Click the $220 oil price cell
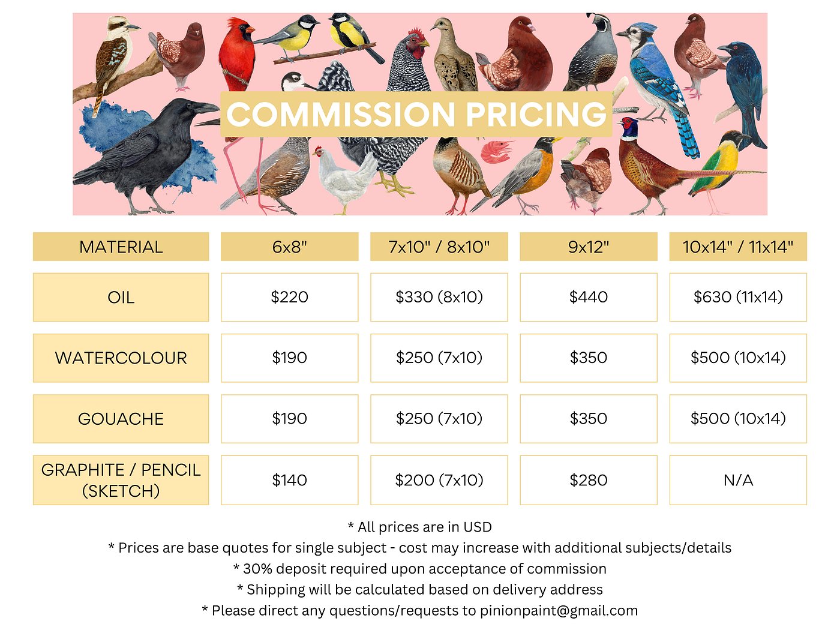This screenshot has width=840, height=630. pyautogui.click(x=289, y=297)
